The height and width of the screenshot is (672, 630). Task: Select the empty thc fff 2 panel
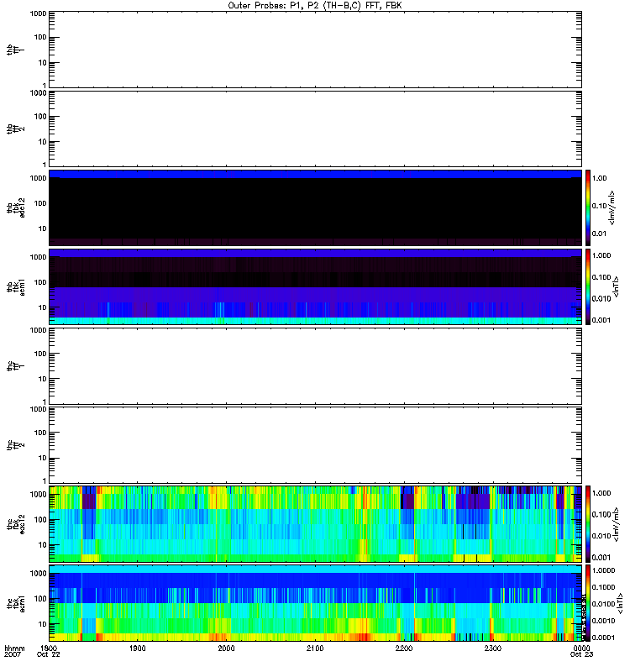(x=315, y=444)
